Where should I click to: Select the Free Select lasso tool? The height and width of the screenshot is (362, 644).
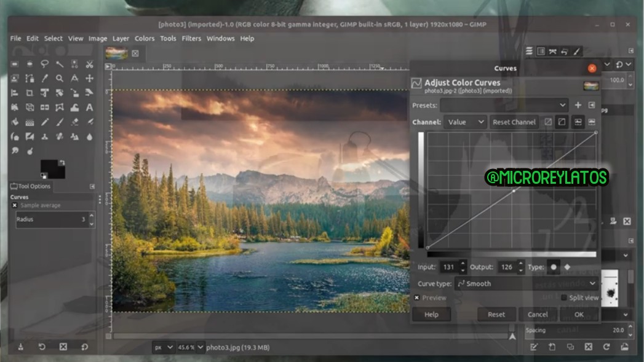[x=44, y=64]
